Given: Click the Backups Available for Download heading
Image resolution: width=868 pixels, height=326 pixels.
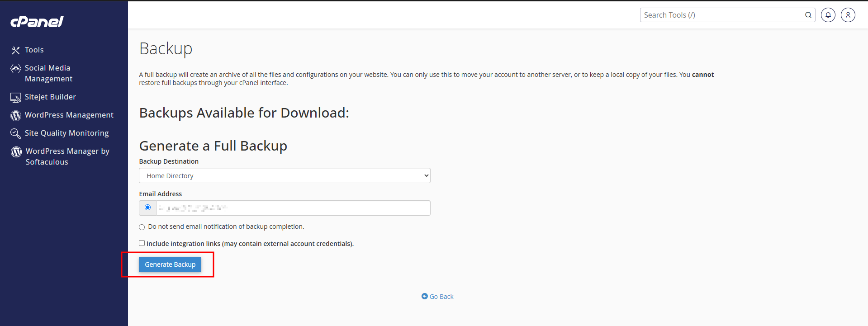Looking at the screenshot, I should point(244,113).
